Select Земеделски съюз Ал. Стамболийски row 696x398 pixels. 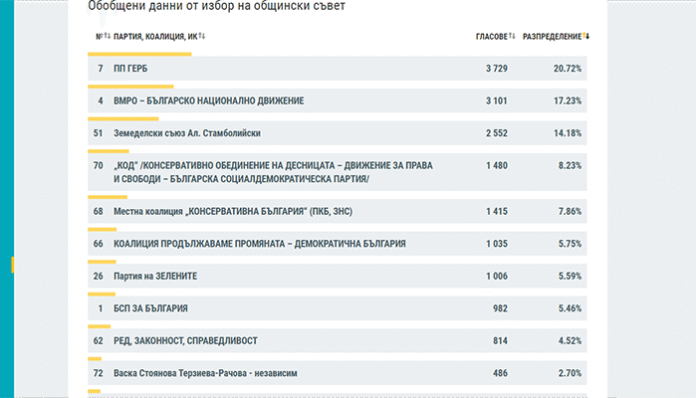pos(337,133)
